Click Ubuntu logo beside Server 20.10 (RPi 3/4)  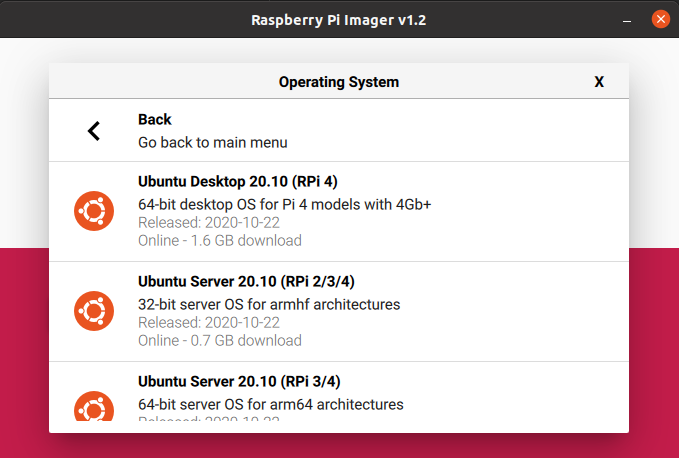(x=94, y=406)
